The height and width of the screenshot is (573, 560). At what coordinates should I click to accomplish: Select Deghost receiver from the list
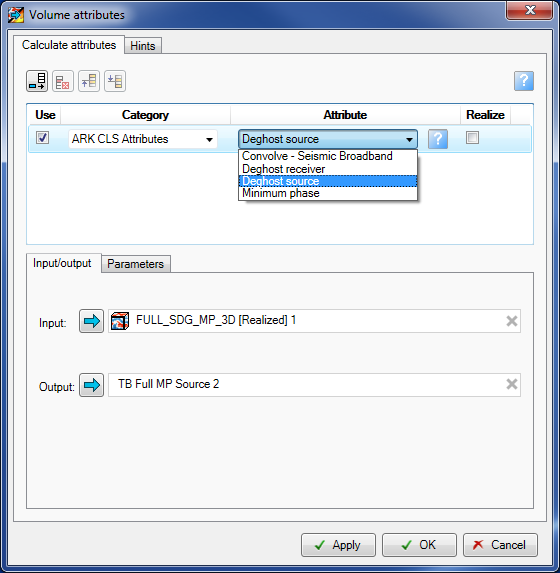tap(328, 169)
